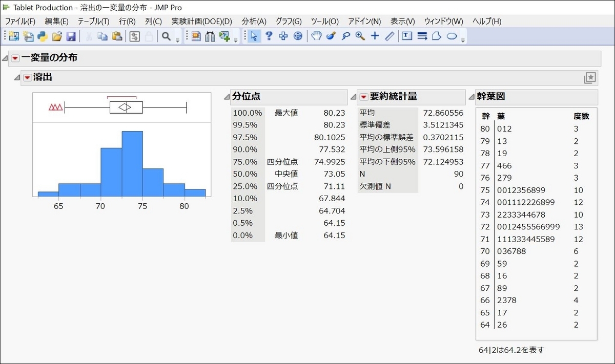
Task: Collapse the 分位点 section
Action: (x=227, y=97)
